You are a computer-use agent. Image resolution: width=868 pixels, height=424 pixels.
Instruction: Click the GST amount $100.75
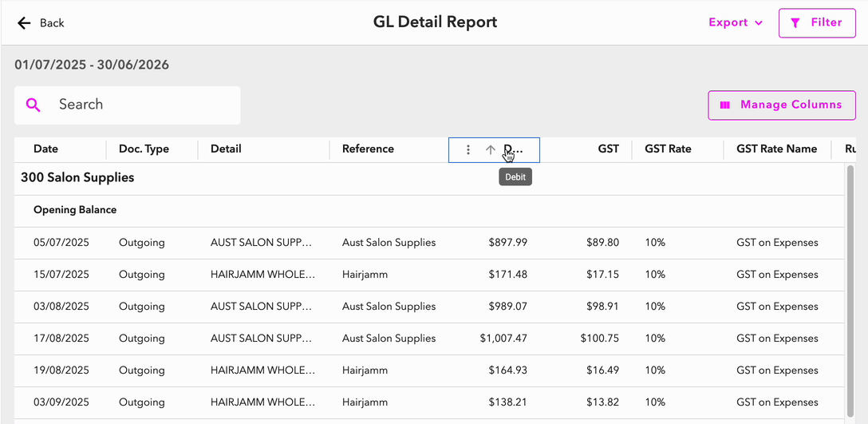pyautogui.click(x=600, y=338)
